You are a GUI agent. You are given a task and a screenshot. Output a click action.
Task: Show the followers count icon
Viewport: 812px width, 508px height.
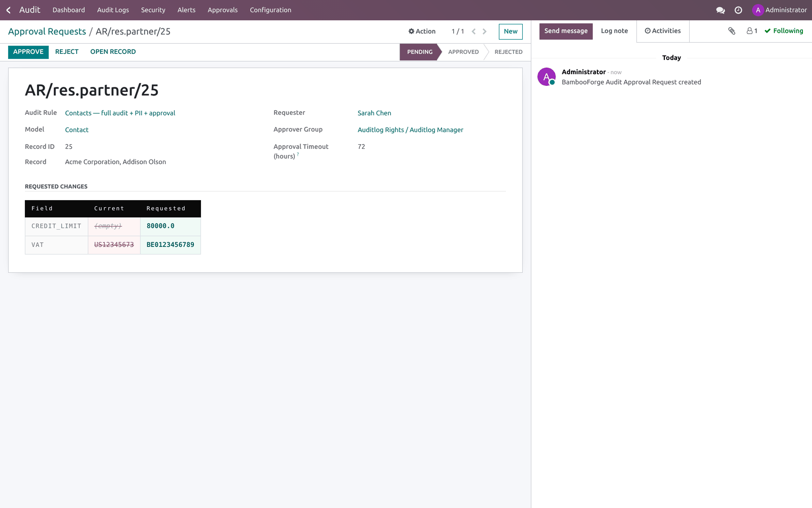(752, 31)
